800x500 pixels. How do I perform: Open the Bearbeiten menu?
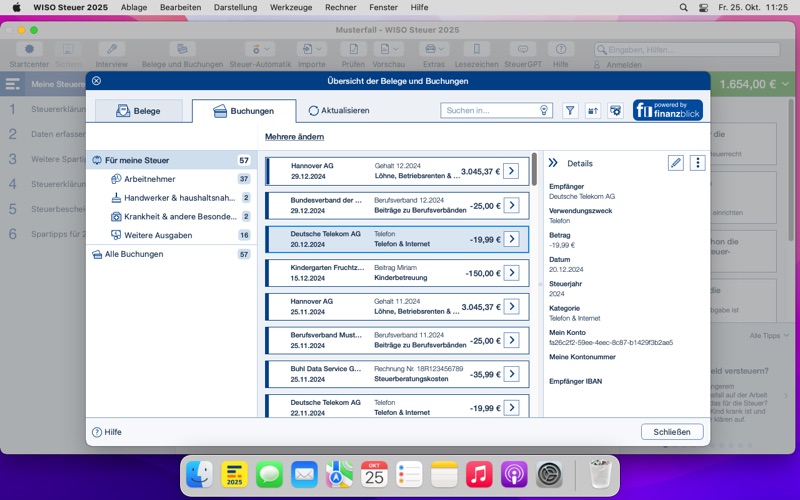pos(181,7)
